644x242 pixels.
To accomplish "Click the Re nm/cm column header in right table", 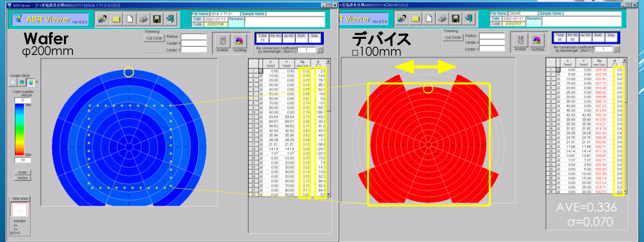I will [x=600, y=63].
